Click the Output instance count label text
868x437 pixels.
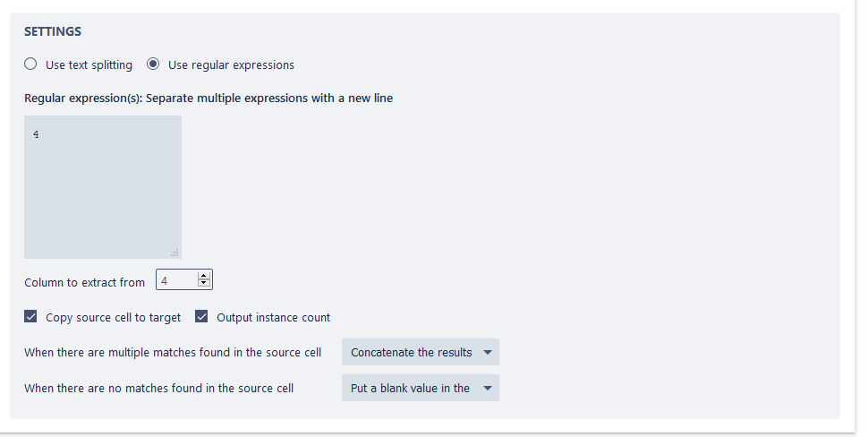click(273, 318)
